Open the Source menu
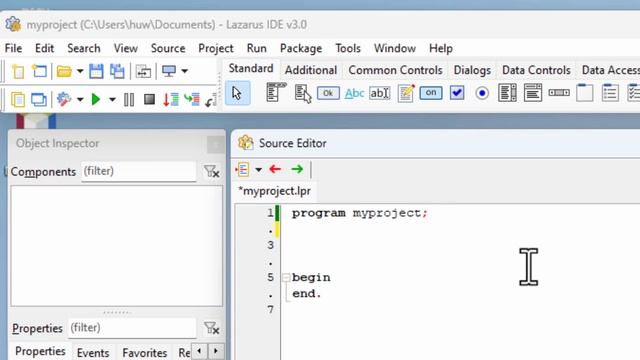 click(168, 48)
